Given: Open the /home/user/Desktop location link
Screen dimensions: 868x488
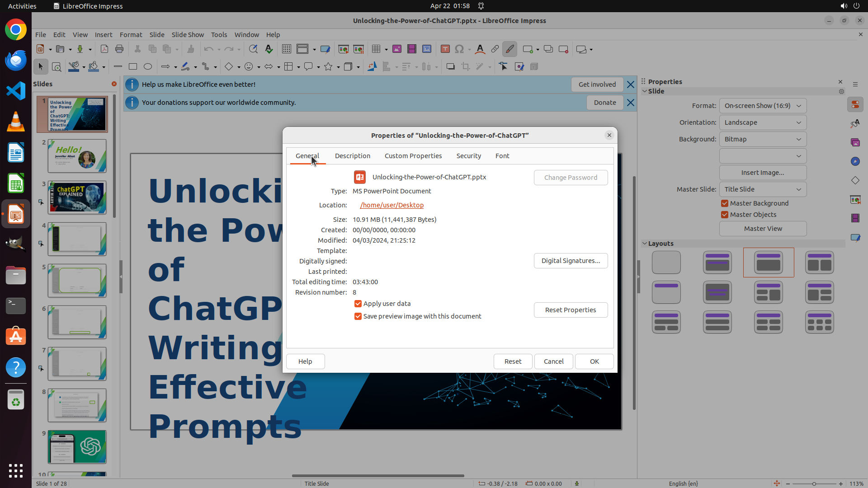Looking at the screenshot, I should pyautogui.click(x=392, y=205).
